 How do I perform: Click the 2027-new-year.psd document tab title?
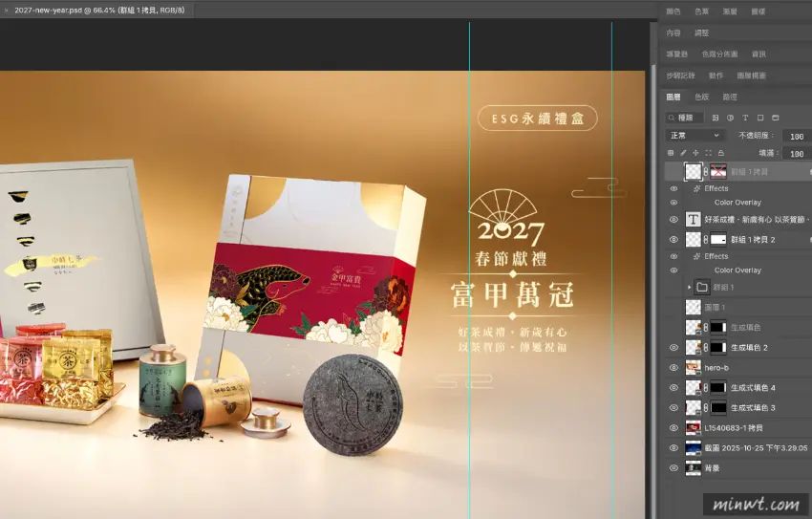point(99,10)
